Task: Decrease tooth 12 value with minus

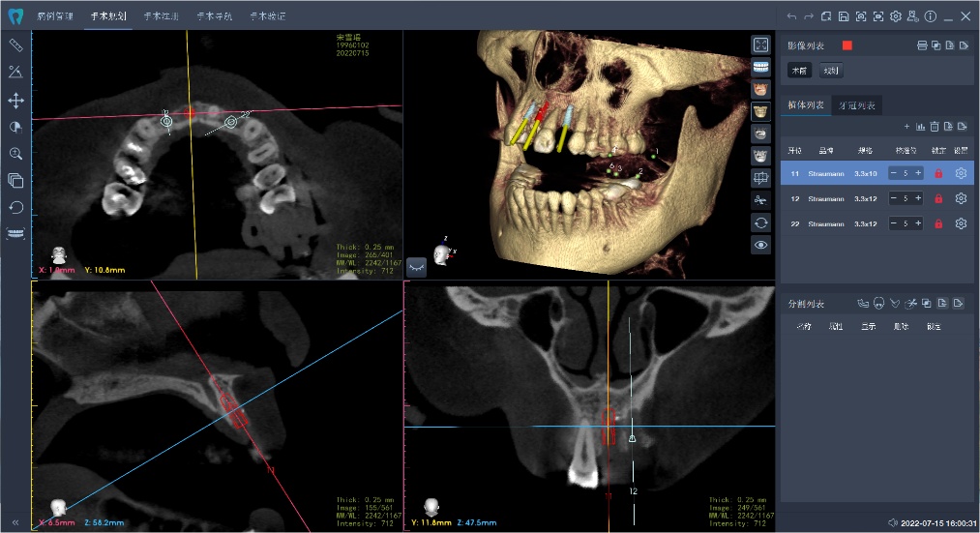Action: 894,198
